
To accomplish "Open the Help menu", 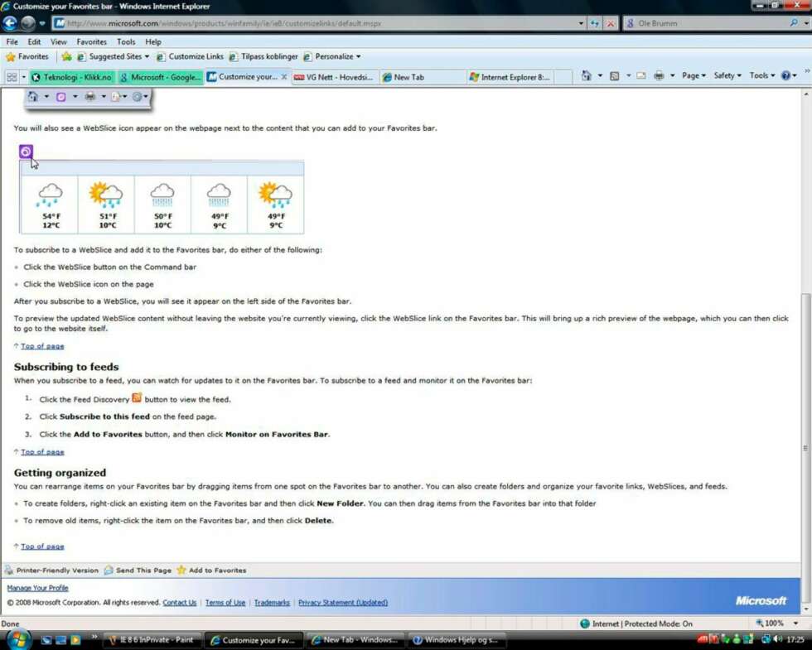I will 152,42.
